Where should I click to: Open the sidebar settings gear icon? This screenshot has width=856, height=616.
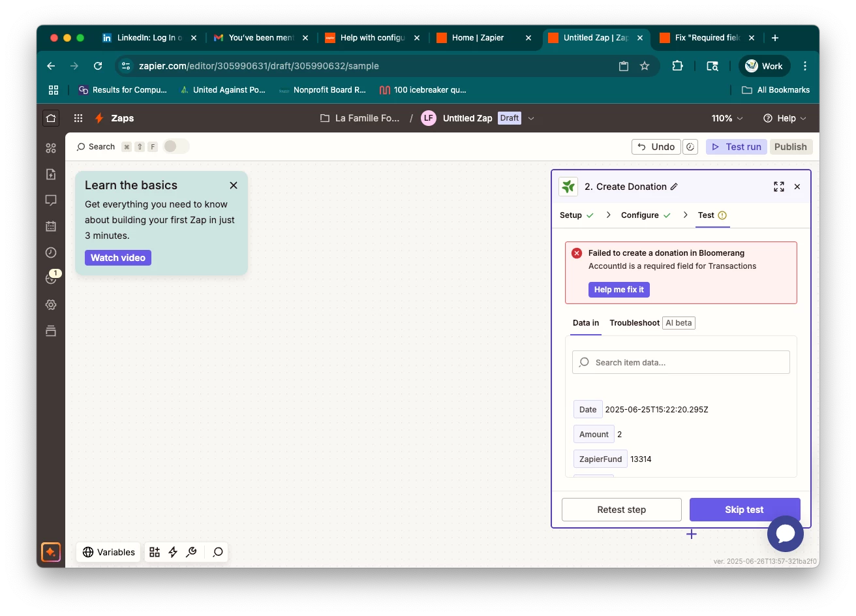[51, 305]
